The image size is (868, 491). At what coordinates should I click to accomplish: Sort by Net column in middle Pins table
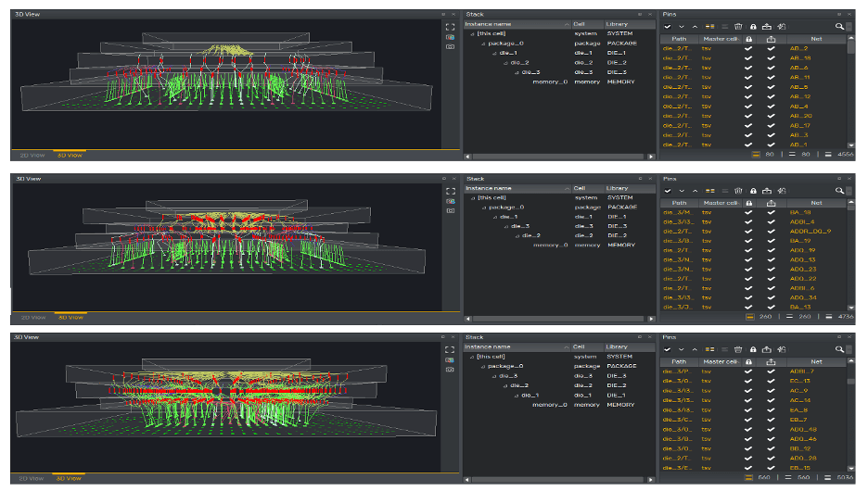[816, 203]
